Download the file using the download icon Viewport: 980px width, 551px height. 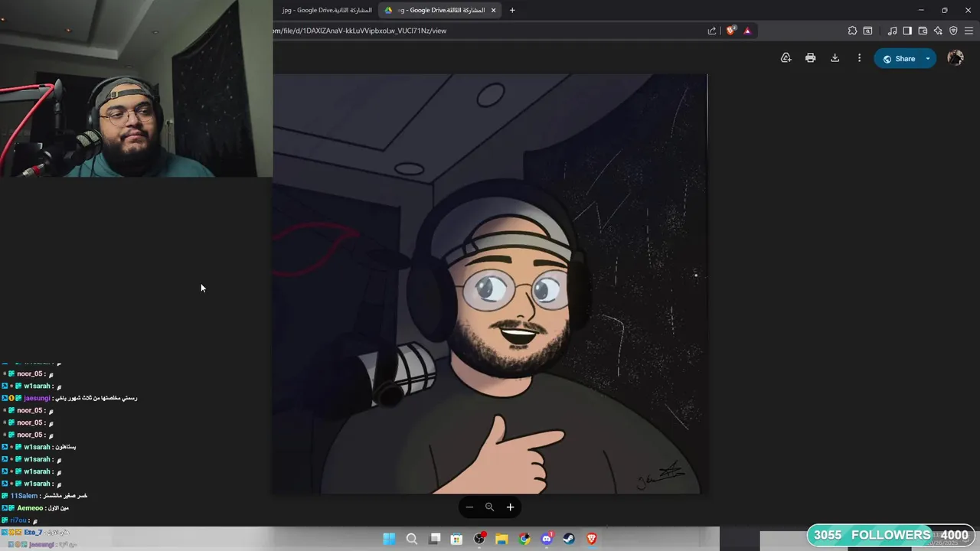point(835,58)
